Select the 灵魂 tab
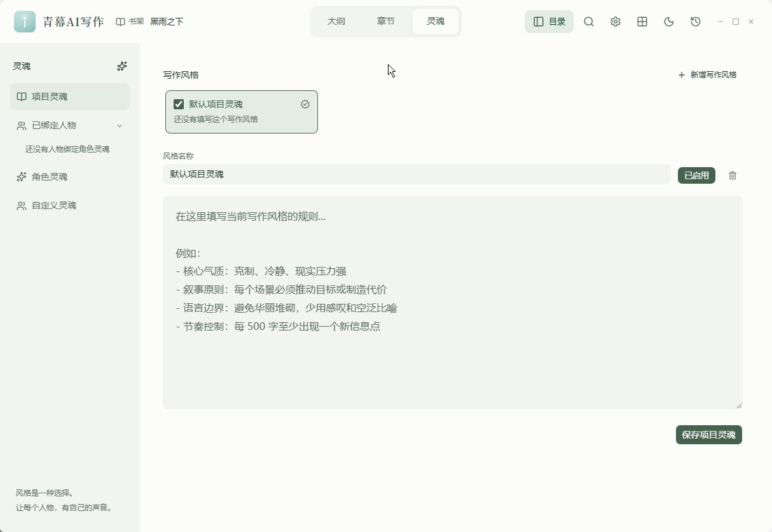Viewport: 772px width, 532px height. (x=436, y=22)
